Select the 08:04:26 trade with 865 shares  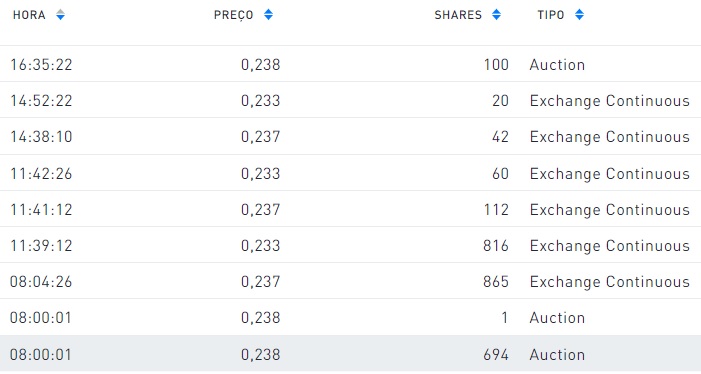[x=350, y=281]
